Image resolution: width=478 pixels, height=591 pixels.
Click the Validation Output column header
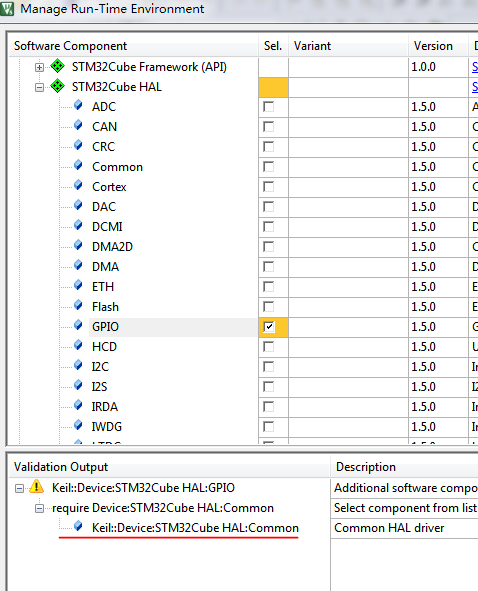[x=169, y=467]
